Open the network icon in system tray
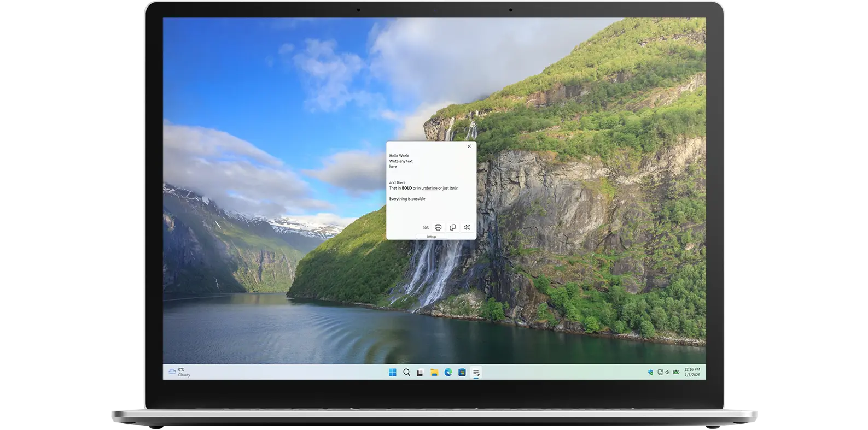868x430 pixels. (x=660, y=372)
